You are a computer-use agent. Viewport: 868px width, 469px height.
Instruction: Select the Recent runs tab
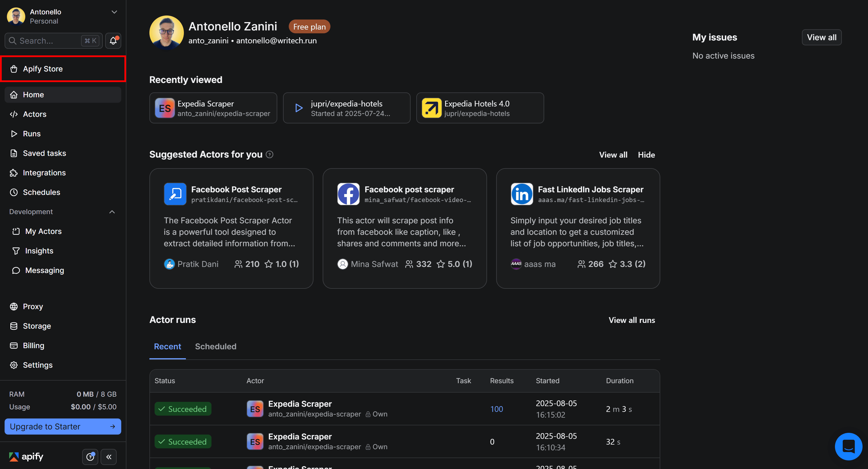[168, 346]
